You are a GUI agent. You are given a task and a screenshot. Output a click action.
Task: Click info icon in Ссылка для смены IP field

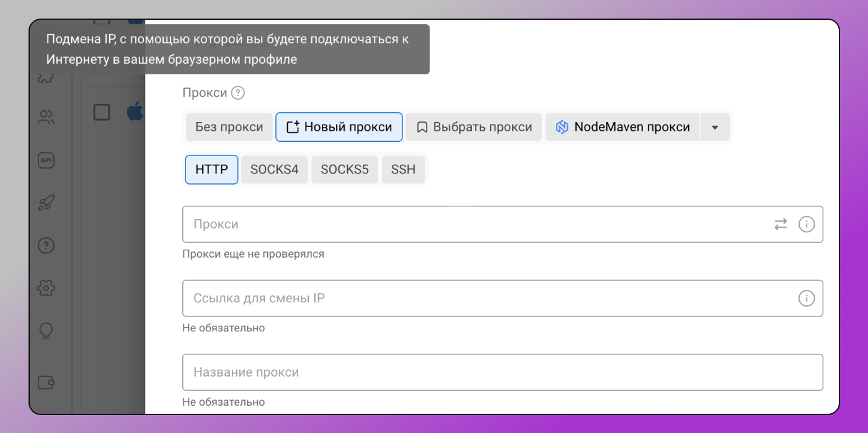tap(806, 299)
